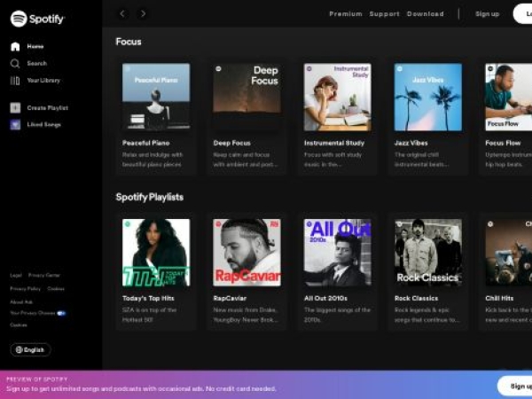Select the Search sidebar label
The image size is (532, 399).
coord(37,64)
